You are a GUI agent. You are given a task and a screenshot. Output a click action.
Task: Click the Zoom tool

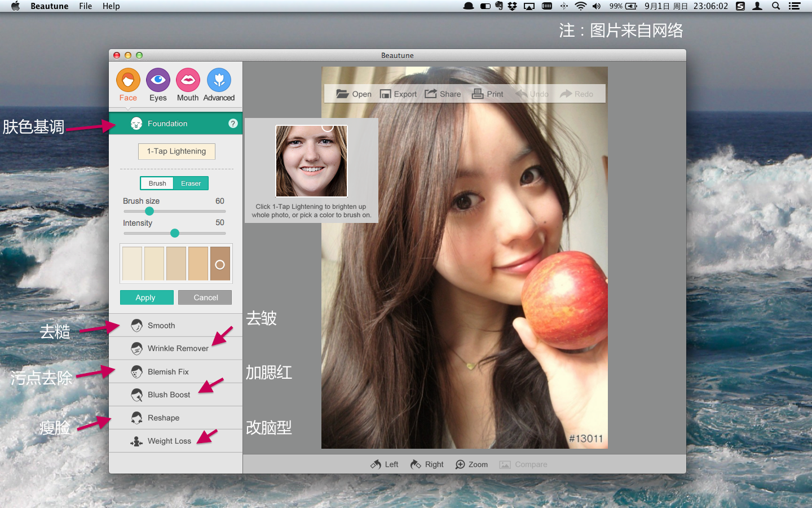click(x=471, y=465)
